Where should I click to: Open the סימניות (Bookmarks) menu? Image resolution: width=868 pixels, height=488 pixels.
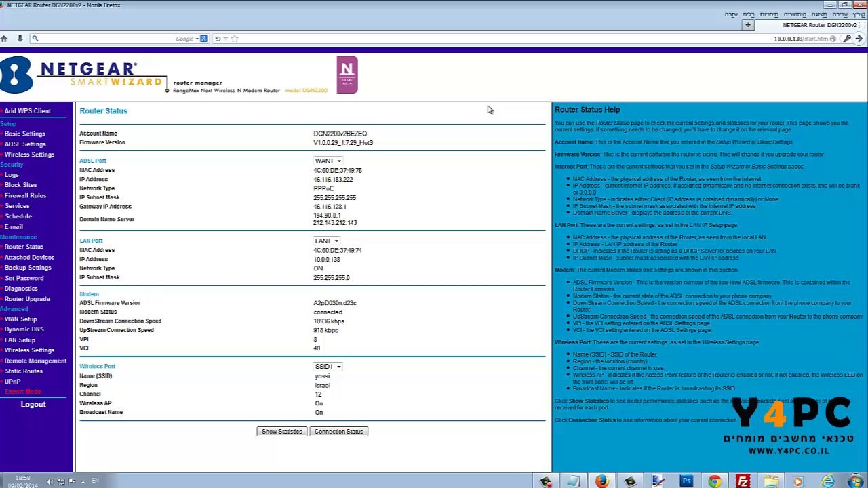769,14
